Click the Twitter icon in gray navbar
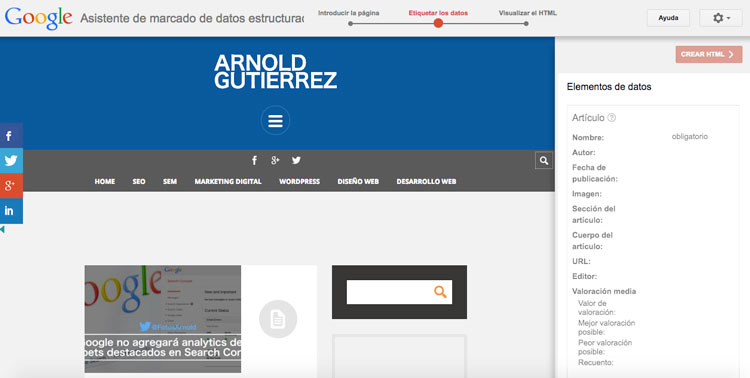Screen dimensions: 750x378 coord(296,160)
